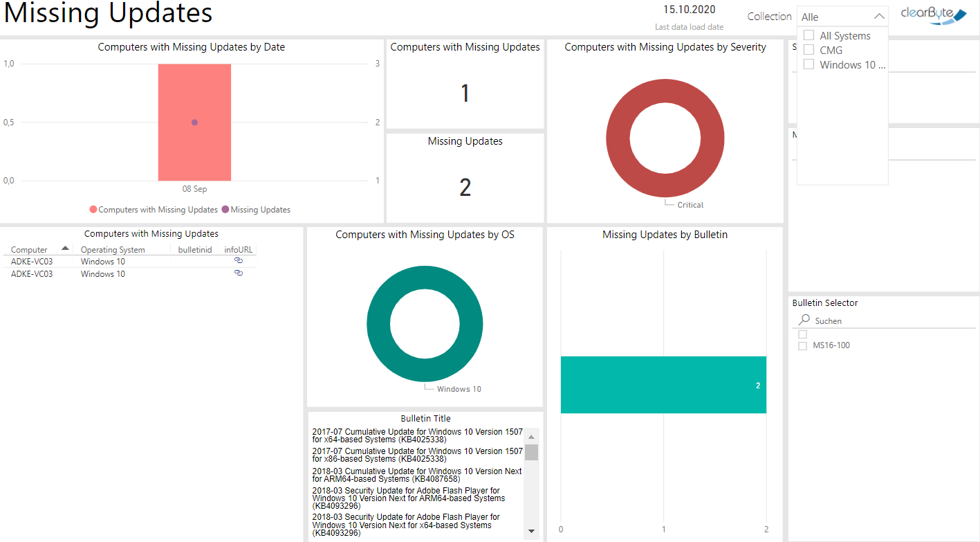Viewport: 980px width, 542px height.
Task: Tick the MS16-100 bulletin checkbox
Action: click(803, 345)
